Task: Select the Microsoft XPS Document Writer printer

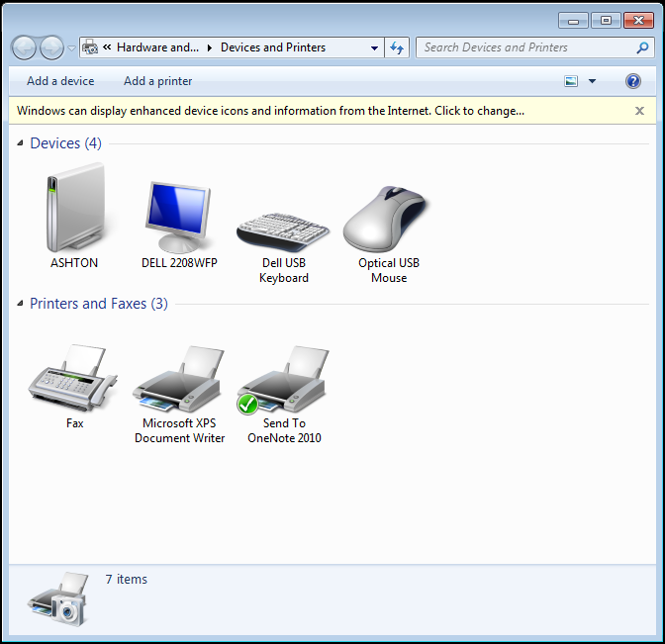Action: pos(178,379)
